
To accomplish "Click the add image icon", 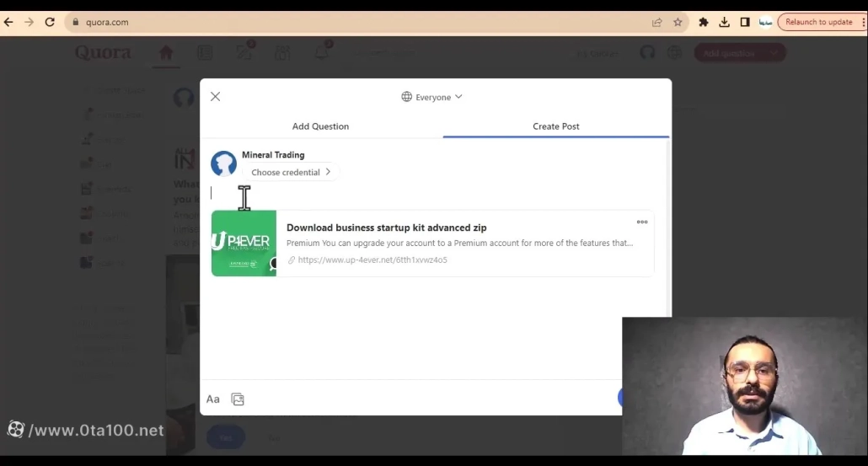I will tap(238, 399).
